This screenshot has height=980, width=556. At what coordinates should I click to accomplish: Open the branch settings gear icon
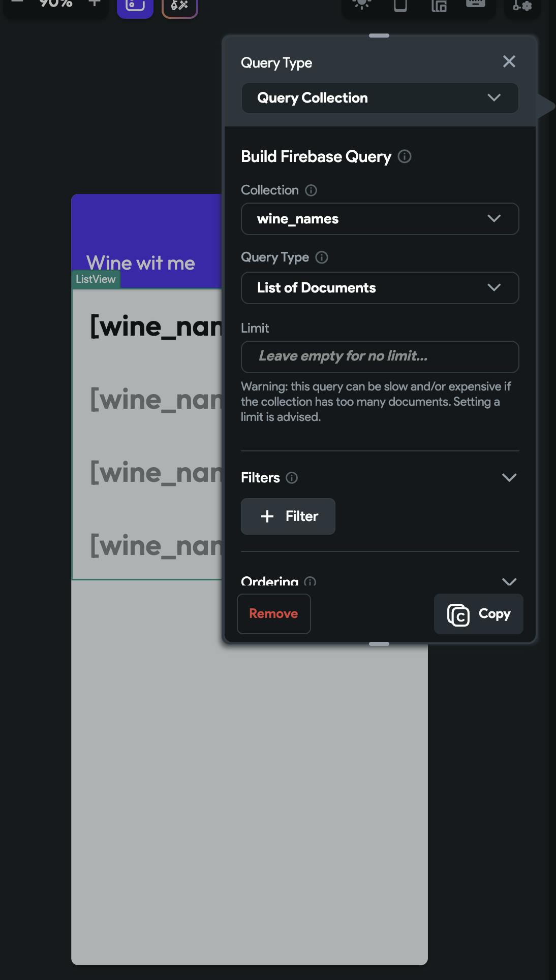coord(522,6)
